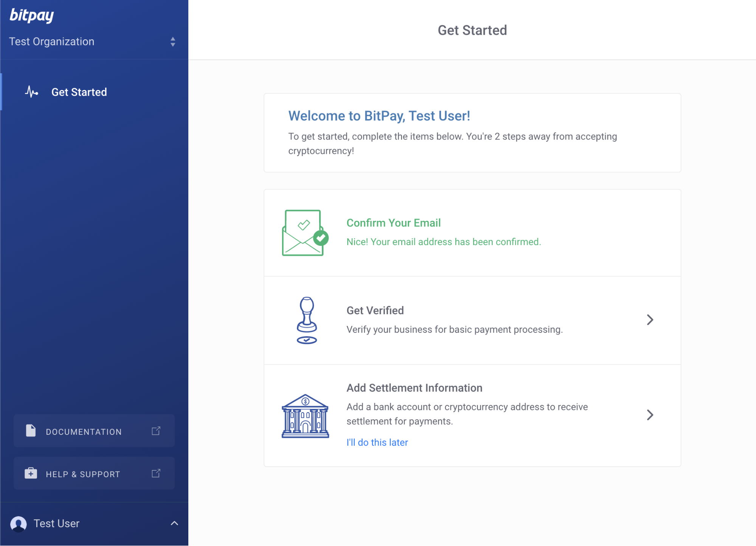Click the Get Started page heading
This screenshot has width=756, height=546.
coord(472,30)
